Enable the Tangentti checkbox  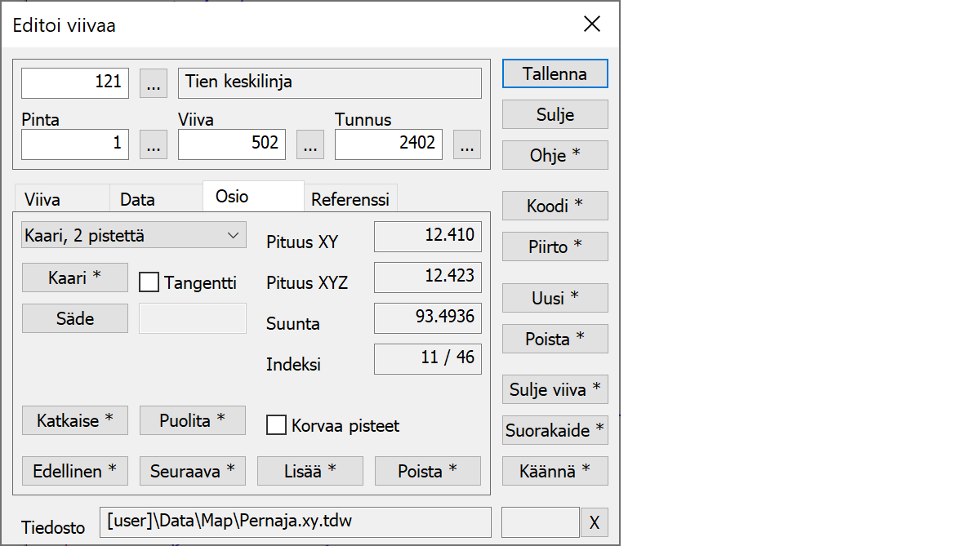point(149,282)
